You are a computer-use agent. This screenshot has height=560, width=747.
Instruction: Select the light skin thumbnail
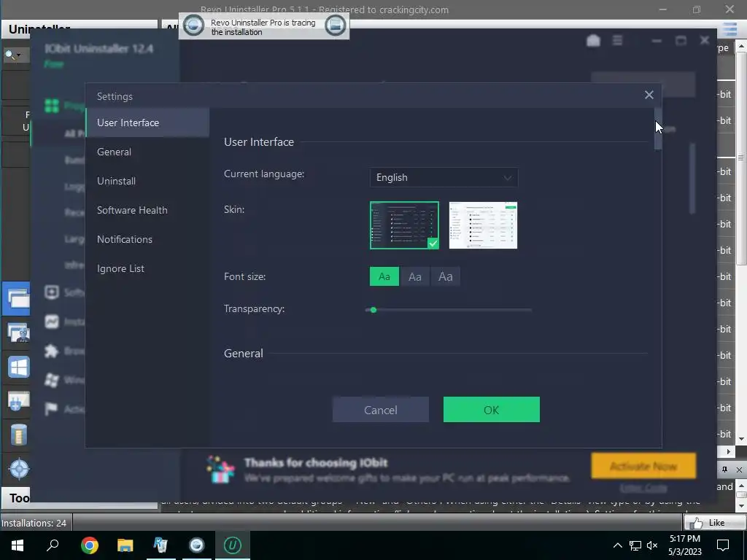pos(483,225)
